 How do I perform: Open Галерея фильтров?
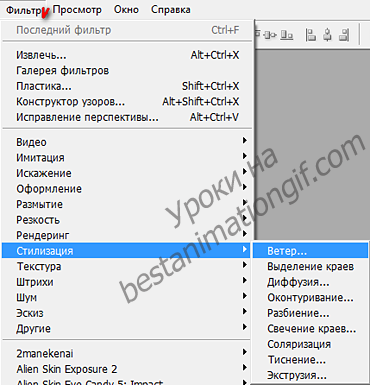tap(127, 71)
